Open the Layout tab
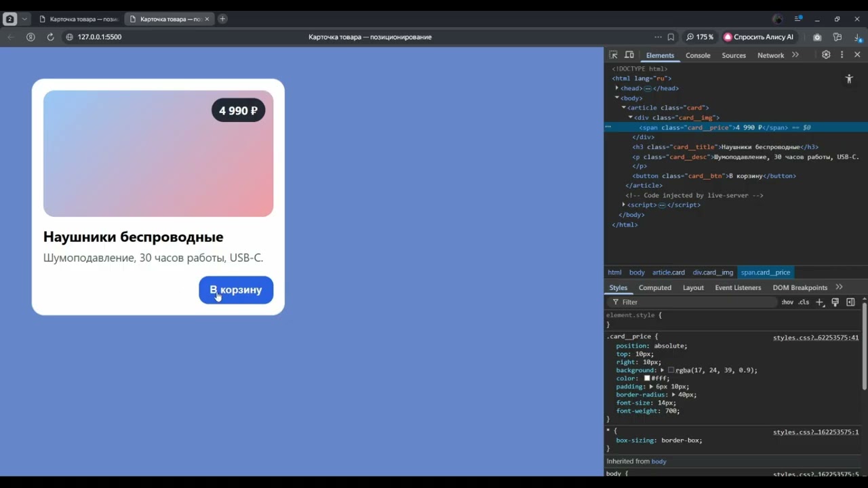 pos(693,287)
